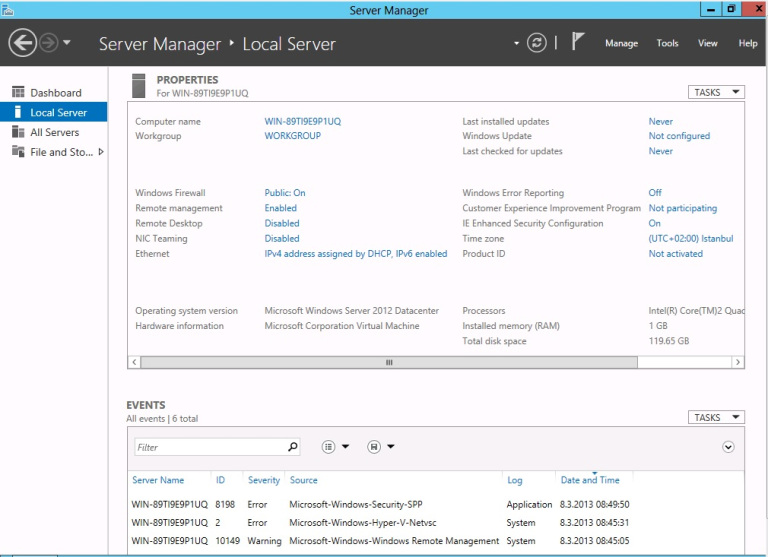768x557 pixels.
Task: Open the notifications flag icon
Action: pos(578,42)
